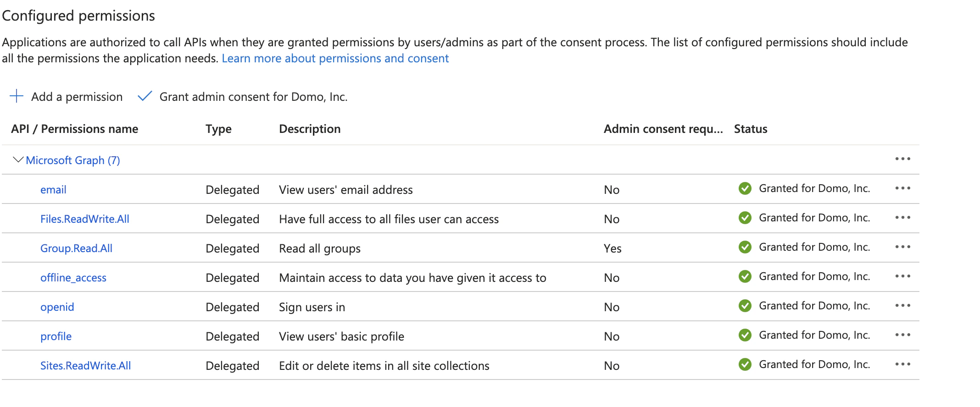980x407 pixels.
Task: Open the ellipsis menu for Microsoft Graph row
Action: pos(902,159)
